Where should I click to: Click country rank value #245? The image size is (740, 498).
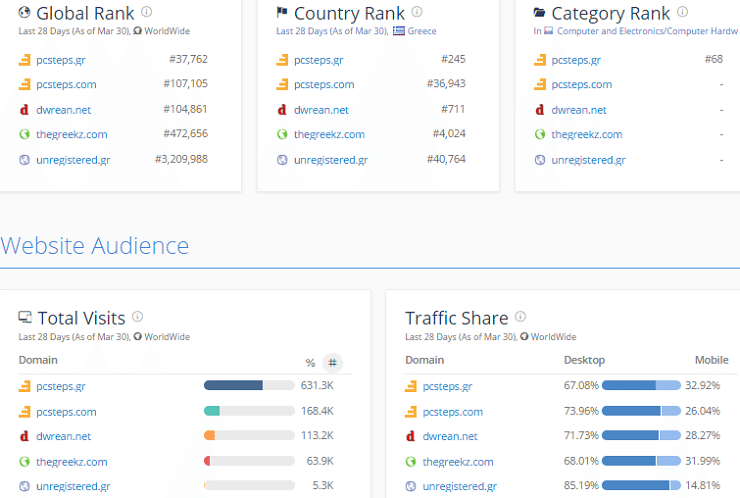pyautogui.click(x=453, y=59)
